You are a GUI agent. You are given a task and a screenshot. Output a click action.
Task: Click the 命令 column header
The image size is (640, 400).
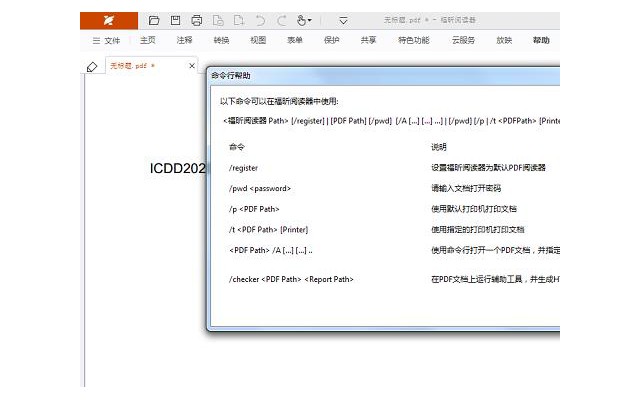(237, 147)
